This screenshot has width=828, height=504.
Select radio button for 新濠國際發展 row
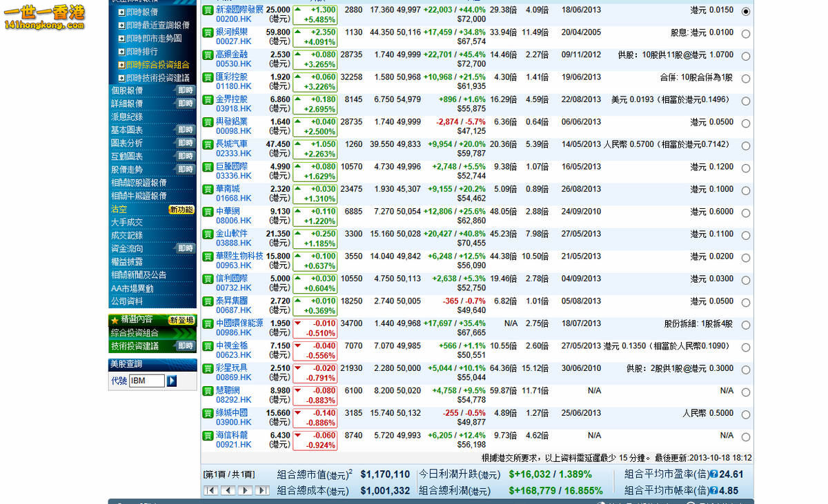(746, 12)
